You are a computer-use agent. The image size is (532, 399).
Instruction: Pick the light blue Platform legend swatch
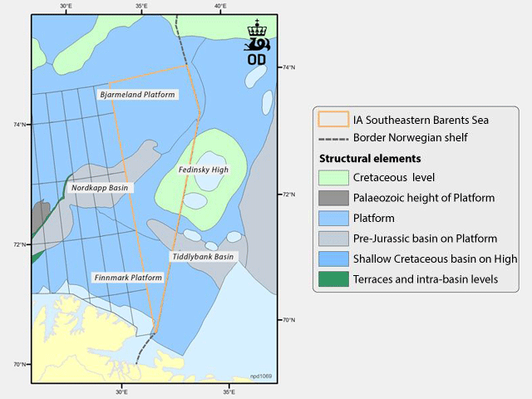(334, 218)
